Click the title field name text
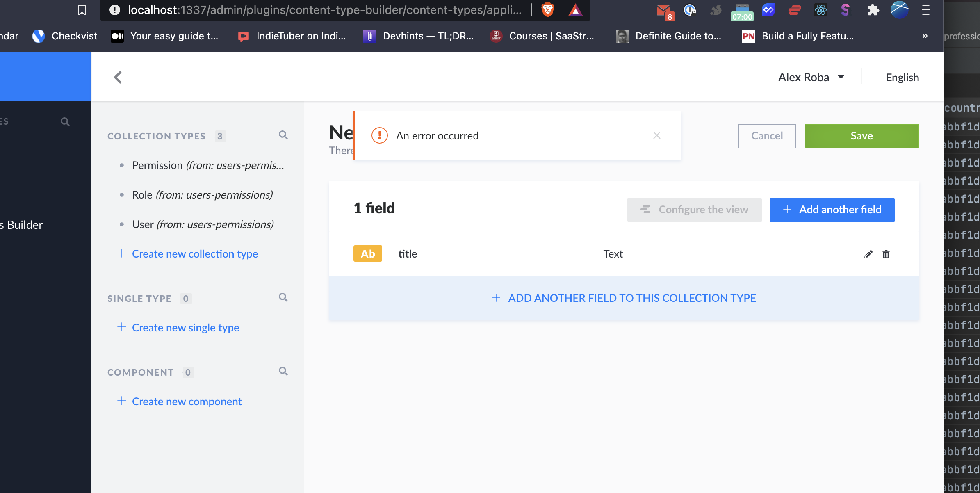Viewport: 980px width, 493px height. (408, 254)
